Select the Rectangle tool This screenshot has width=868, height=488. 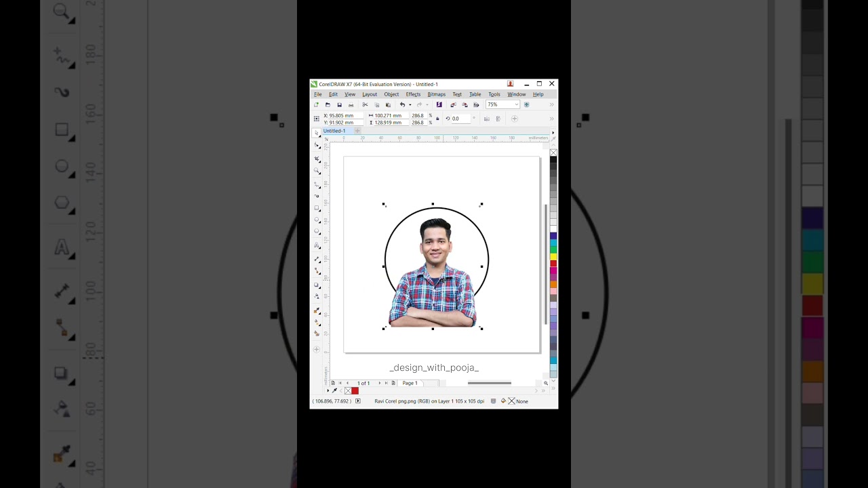pos(317,208)
